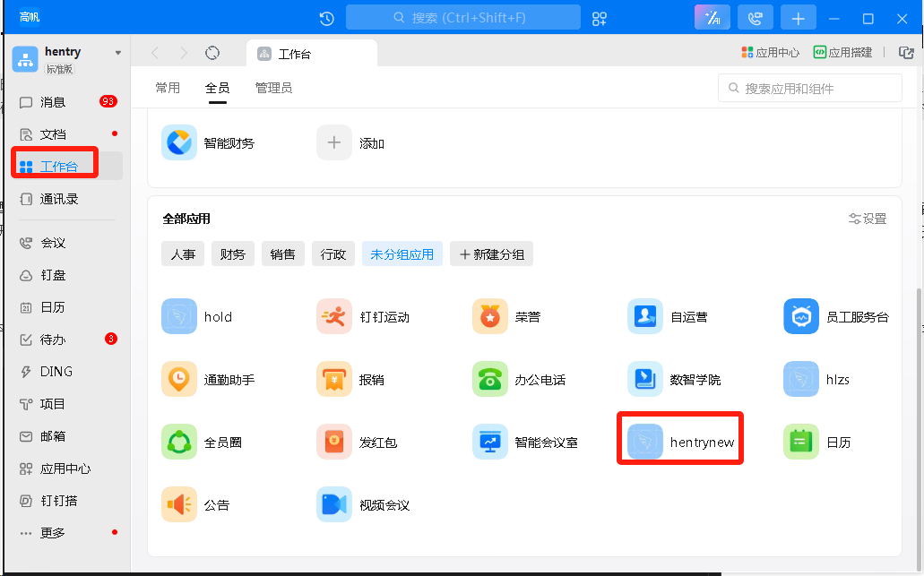Open the hold app

(178, 317)
